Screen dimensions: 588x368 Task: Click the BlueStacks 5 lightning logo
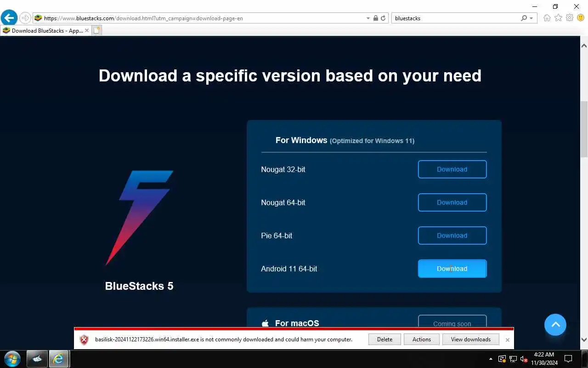139,218
